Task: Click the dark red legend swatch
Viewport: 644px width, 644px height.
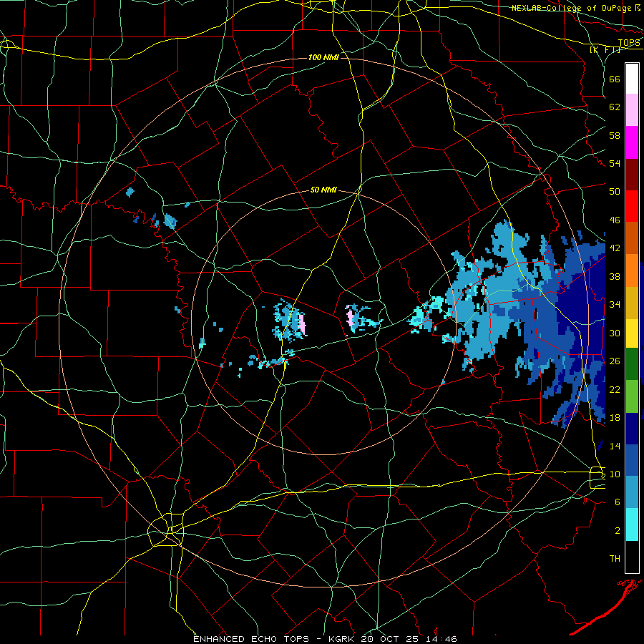Action: pos(632,174)
